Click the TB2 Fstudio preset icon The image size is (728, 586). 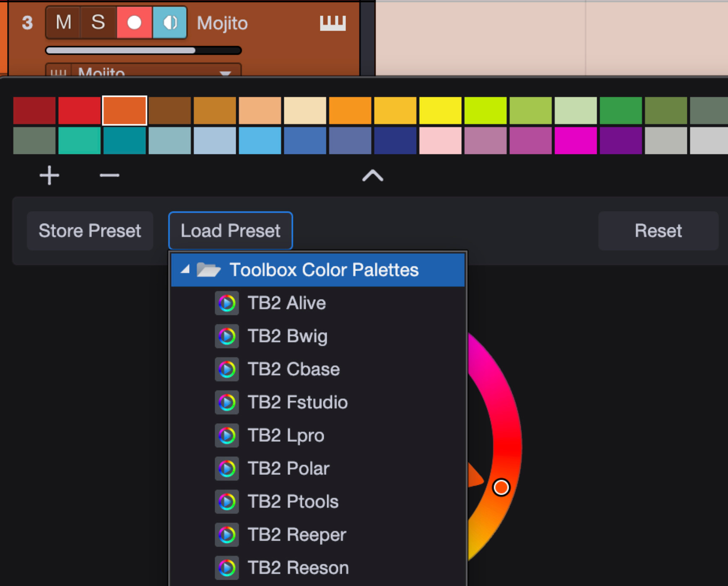tap(227, 402)
